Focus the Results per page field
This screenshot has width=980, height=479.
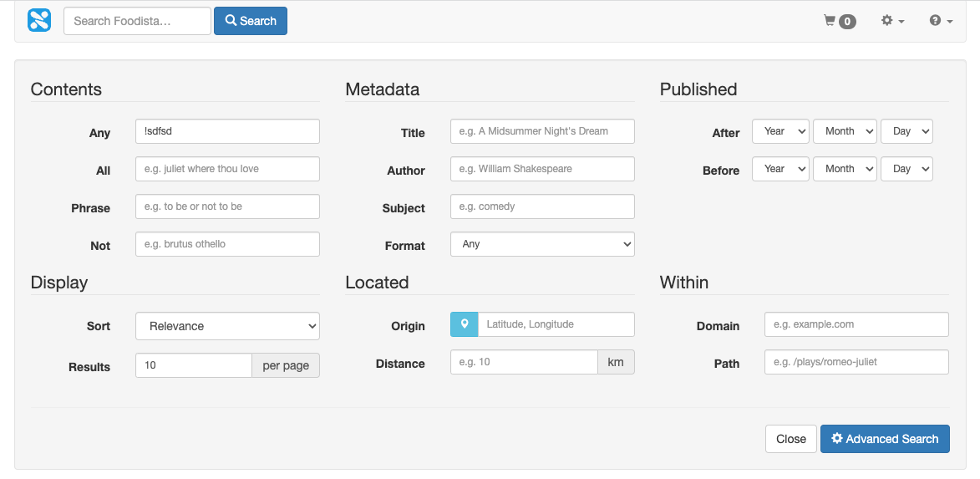point(193,365)
